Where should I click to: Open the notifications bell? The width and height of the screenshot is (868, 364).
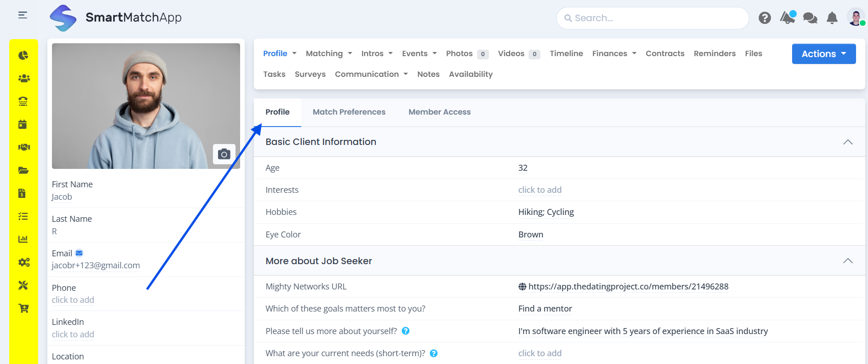[x=832, y=18]
